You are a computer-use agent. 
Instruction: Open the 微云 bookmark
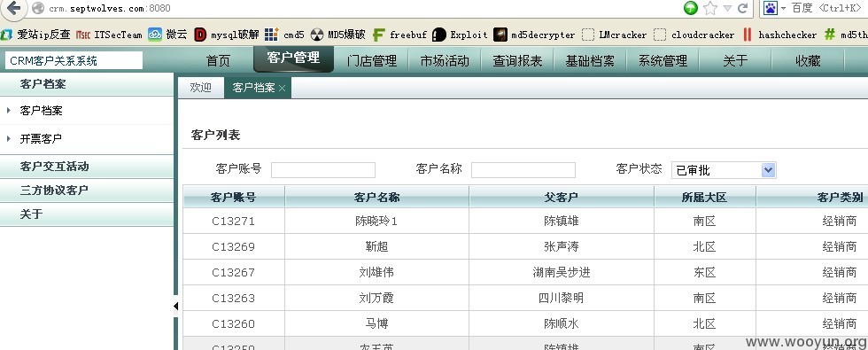tap(167, 35)
